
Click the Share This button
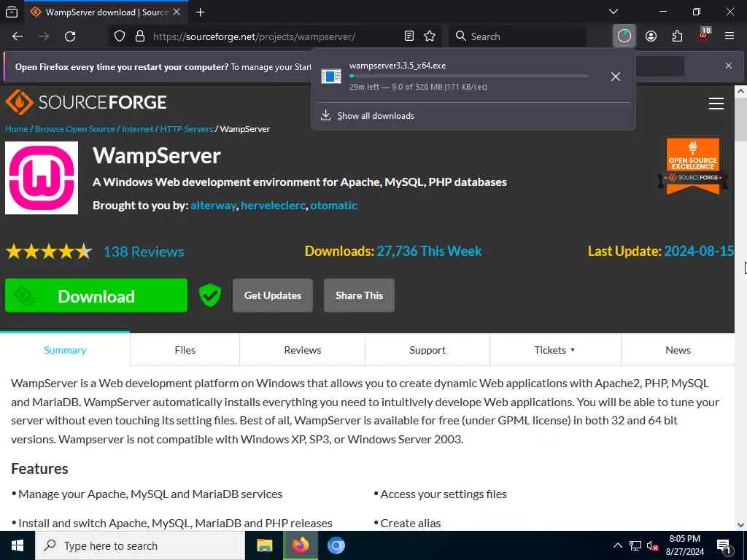(x=359, y=296)
